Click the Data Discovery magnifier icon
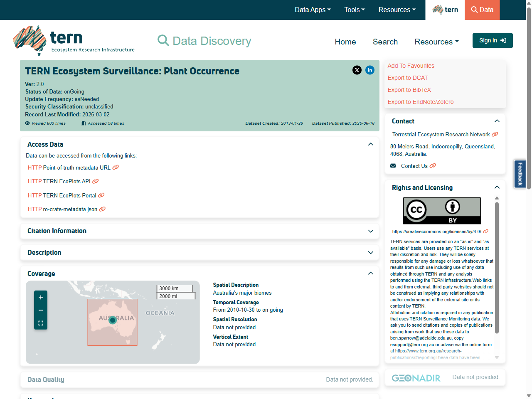Screen dimensions: 532x399 pyautogui.click(x=163, y=40)
